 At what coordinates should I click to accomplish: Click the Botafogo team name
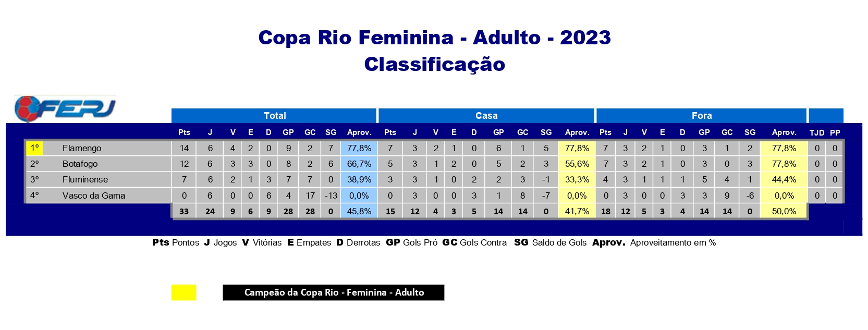coord(80,164)
